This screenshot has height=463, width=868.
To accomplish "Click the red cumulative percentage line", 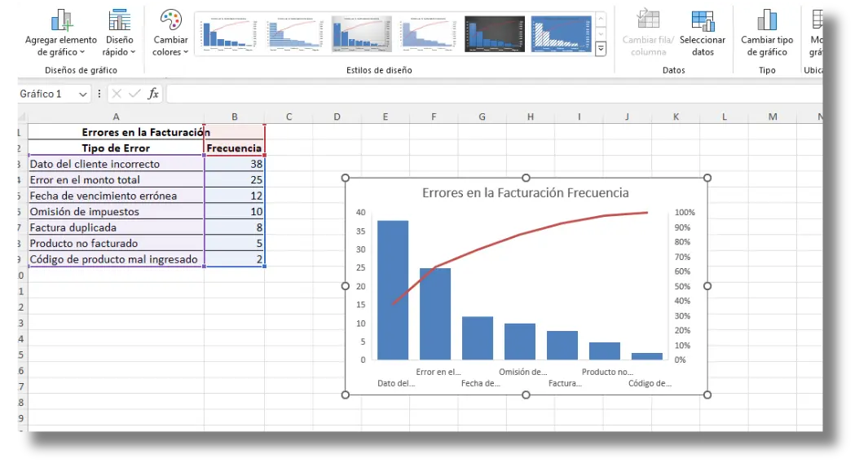I will 520,235.
